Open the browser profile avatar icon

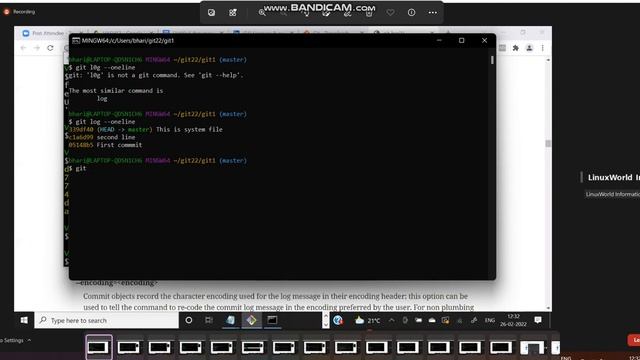click(x=529, y=48)
